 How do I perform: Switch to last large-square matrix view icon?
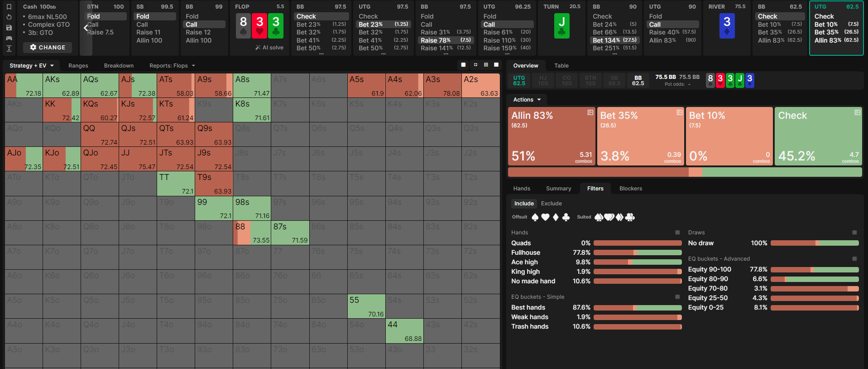pyautogui.click(x=496, y=65)
